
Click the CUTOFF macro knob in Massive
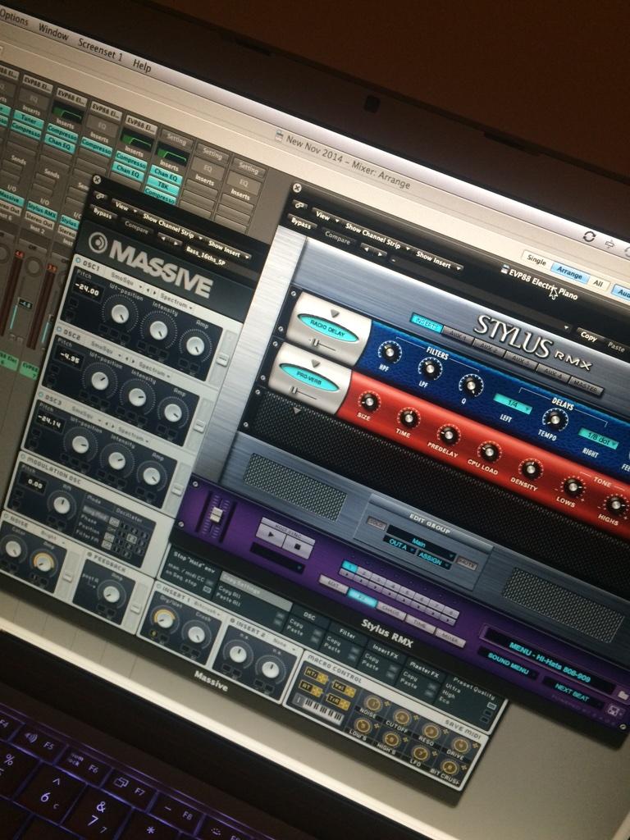tap(400, 717)
